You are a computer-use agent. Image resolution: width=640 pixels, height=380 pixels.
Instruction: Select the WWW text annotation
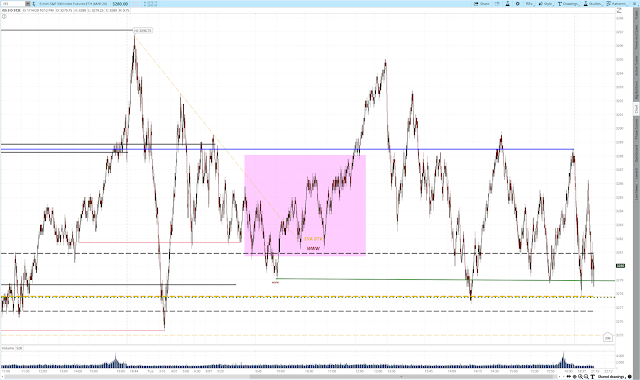(313, 248)
